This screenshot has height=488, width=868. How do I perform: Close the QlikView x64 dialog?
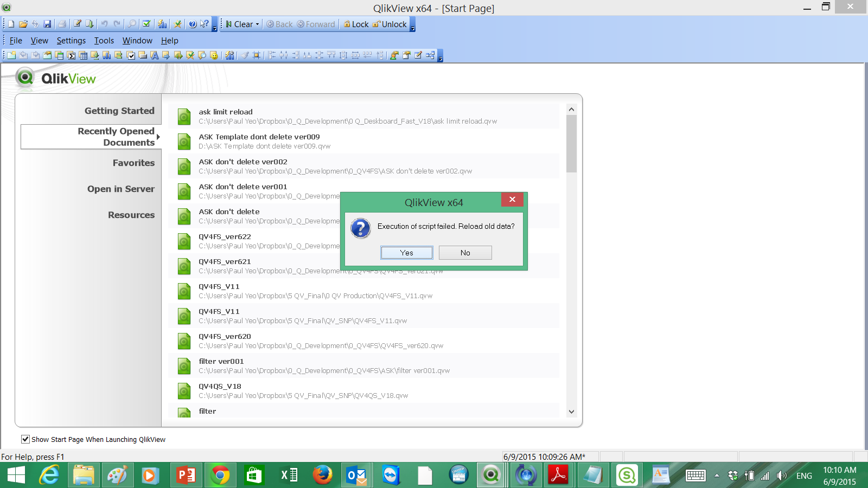pyautogui.click(x=512, y=200)
